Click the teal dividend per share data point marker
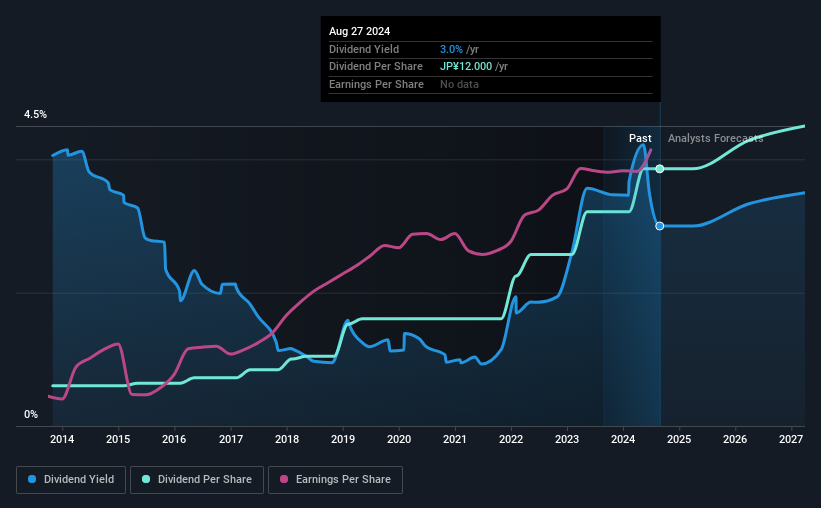821x508 pixels. click(660, 169)
